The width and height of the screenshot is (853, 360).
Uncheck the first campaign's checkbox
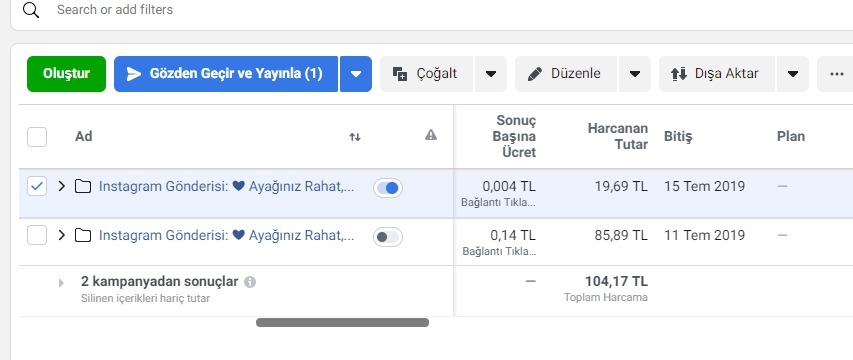coord(37,187)
